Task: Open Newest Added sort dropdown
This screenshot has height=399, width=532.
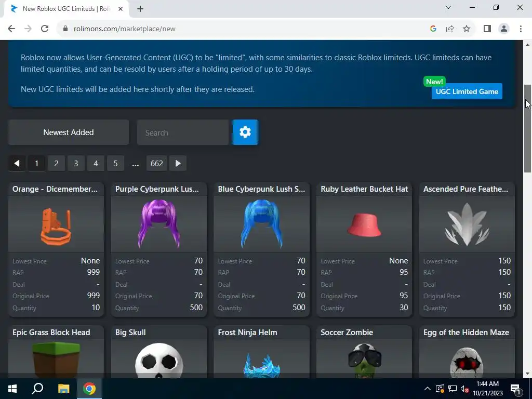Action: (69, 132)
